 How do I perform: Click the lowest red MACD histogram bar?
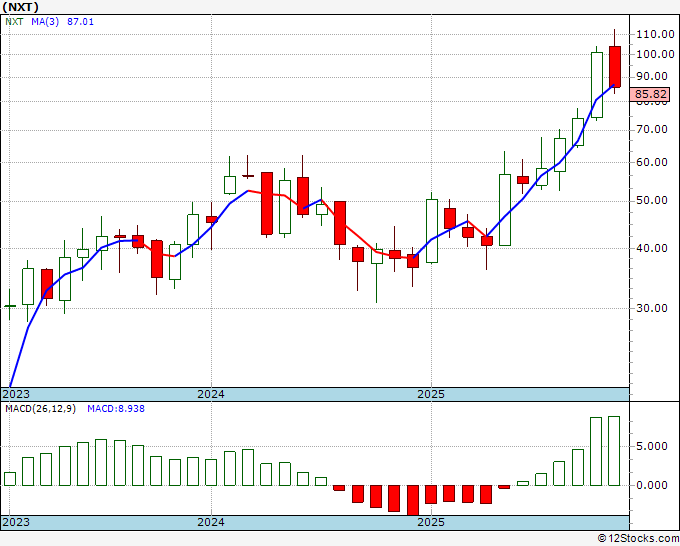[412, 500]
